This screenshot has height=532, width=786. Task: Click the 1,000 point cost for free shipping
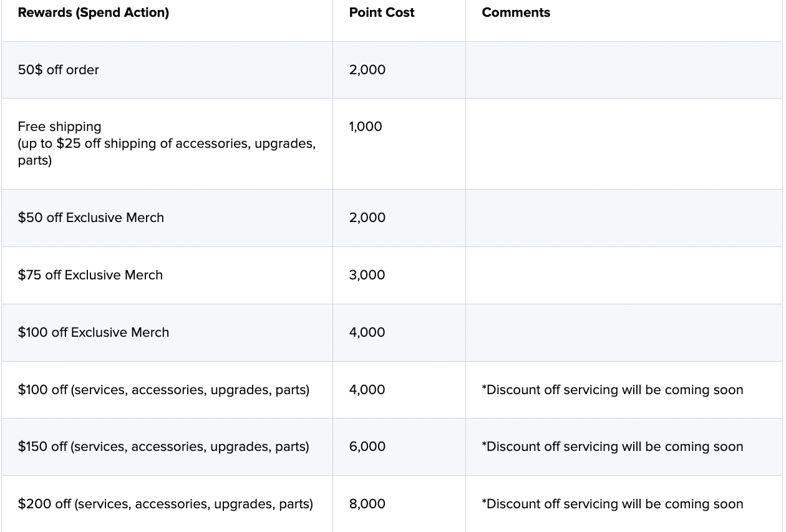click(366, 127)
